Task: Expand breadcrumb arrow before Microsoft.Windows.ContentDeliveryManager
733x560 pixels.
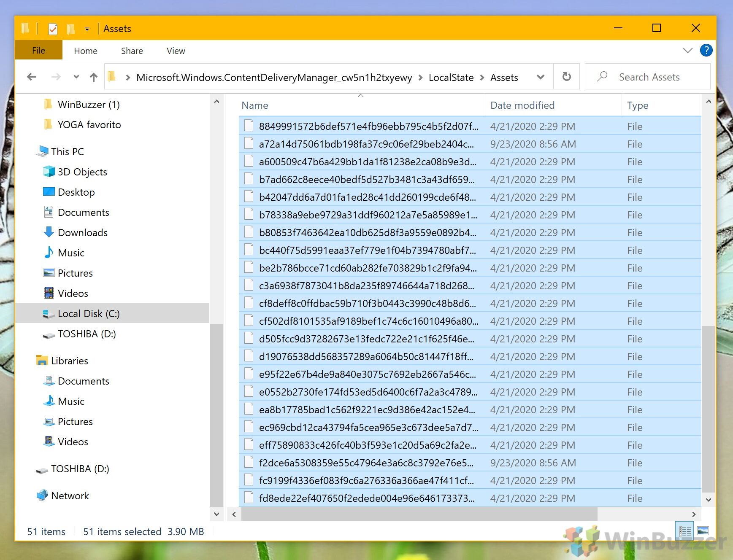Action: pyautogui.click(x=127, y=77)
